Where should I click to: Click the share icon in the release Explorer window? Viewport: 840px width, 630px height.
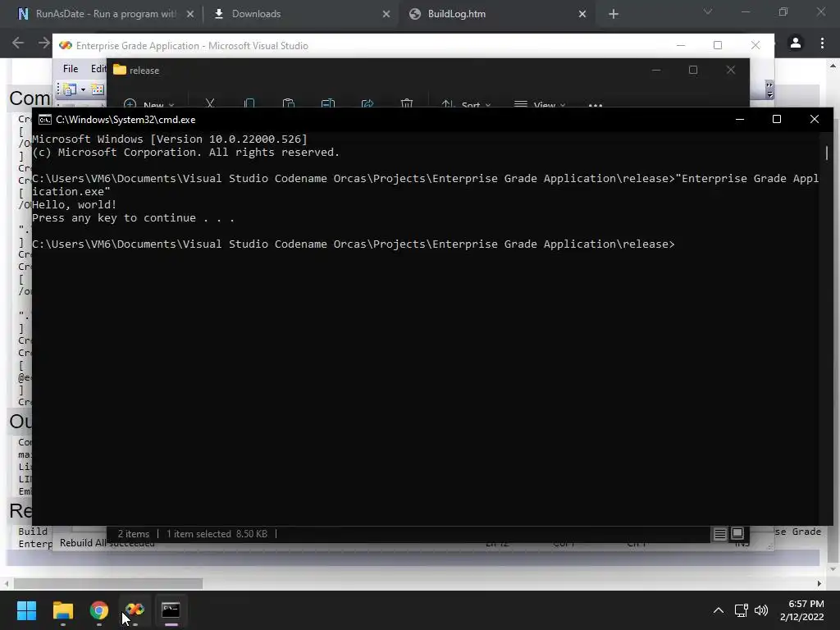[367, 103]
